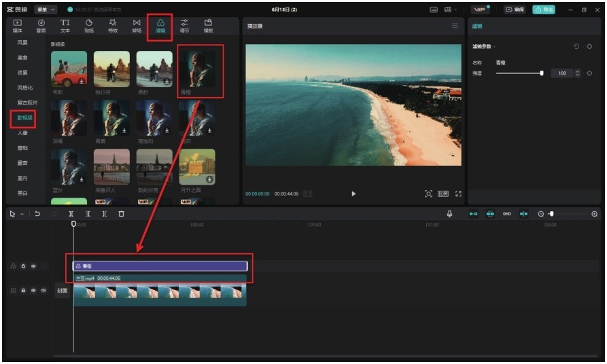This screenshot has width=607, height=364.
Task: Expand the layout dropdown arrow
Action: 455,10
